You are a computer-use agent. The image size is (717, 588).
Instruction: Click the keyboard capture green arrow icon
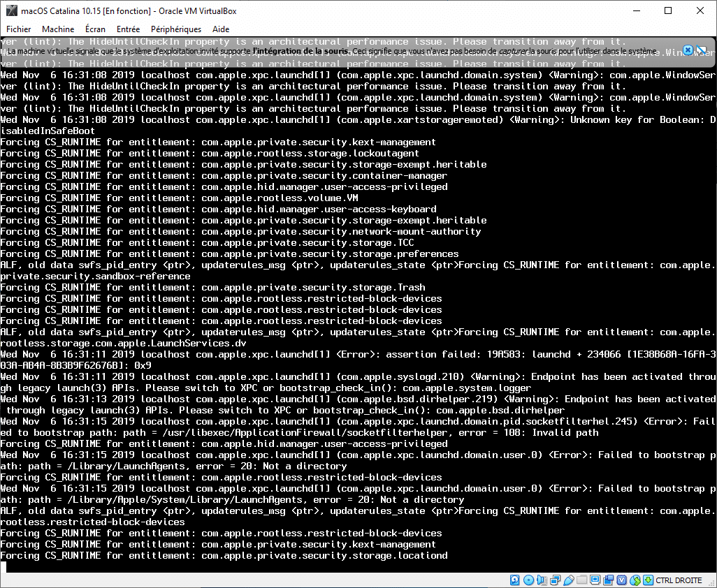click(648, 580)
